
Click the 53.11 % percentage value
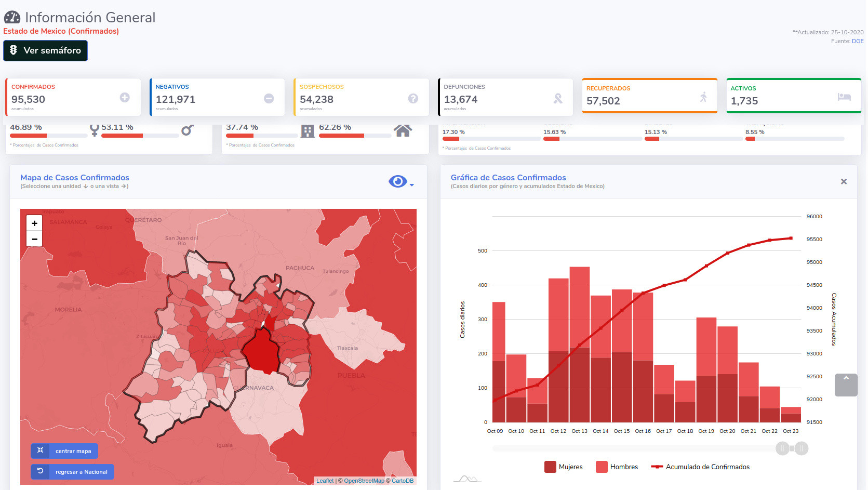pyautogui.click(x=117, y=127)
